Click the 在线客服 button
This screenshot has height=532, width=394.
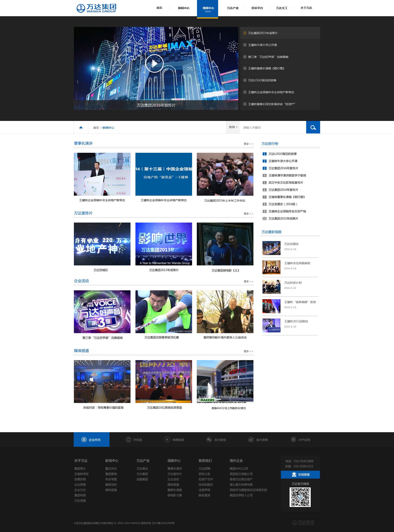coord(300,475)
